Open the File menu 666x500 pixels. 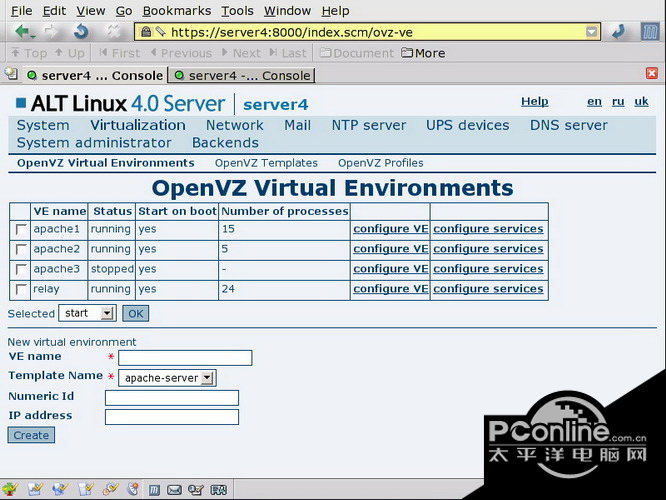22,11
